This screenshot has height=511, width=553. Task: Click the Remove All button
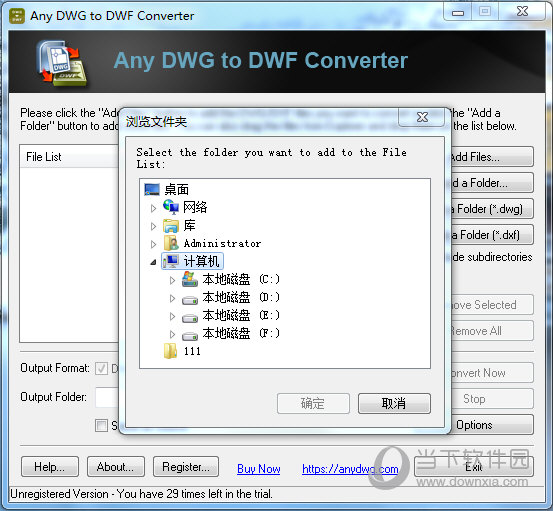point(492,331)
